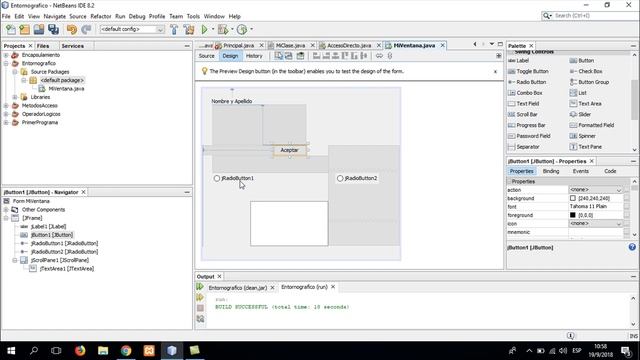Open the Events properties tab
The width and height of the screenshot is (640, 360).
point(580,171)
